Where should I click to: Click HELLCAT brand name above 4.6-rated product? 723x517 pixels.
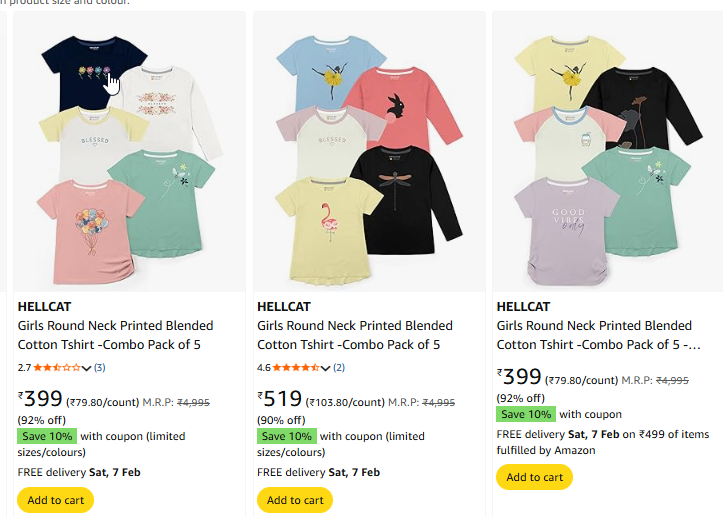[x=284, y=306]
